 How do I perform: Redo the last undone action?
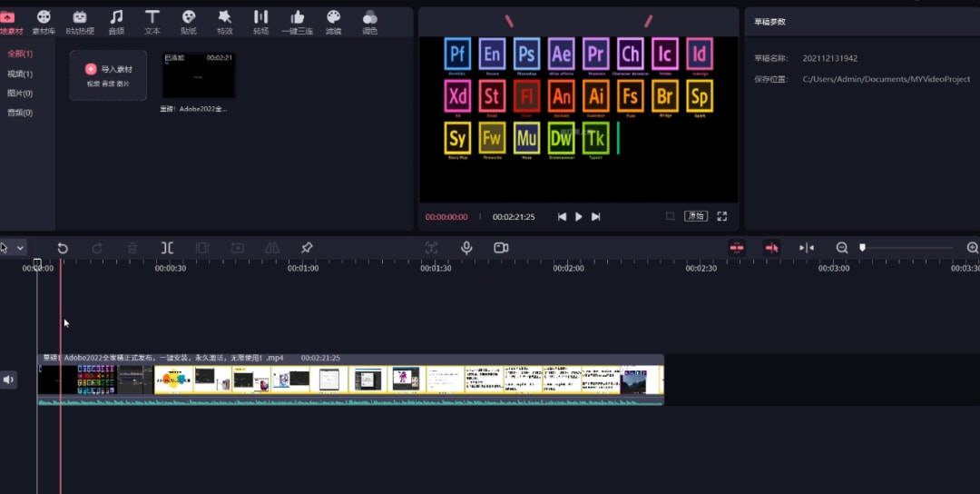[x=97, y=248]
